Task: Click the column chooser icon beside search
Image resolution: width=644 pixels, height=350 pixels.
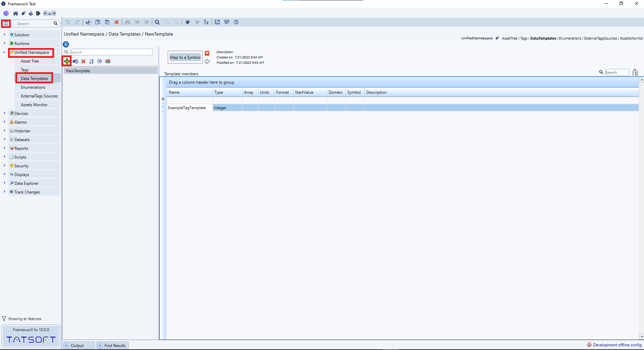Action: pyautogui.click(x=635, y=72)
